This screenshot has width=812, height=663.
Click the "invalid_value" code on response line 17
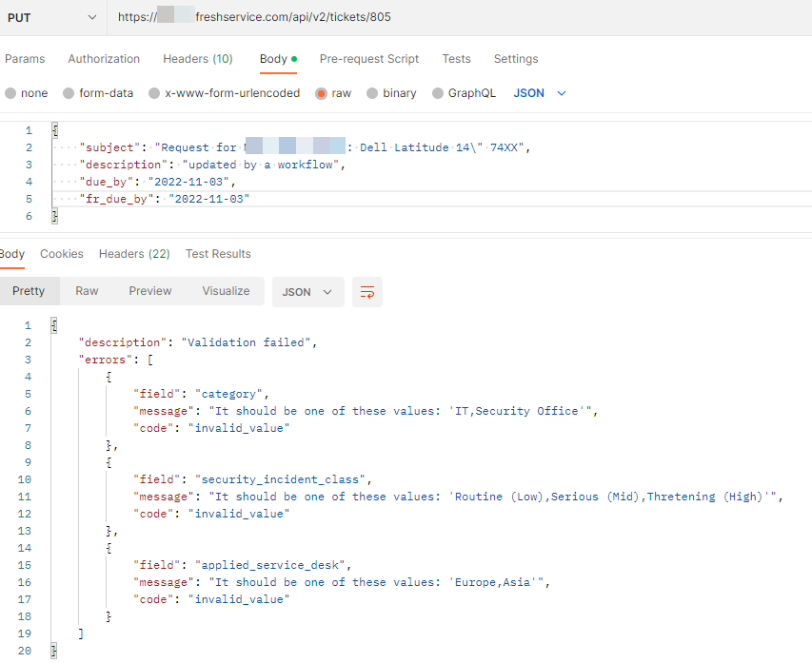[239, 599]
